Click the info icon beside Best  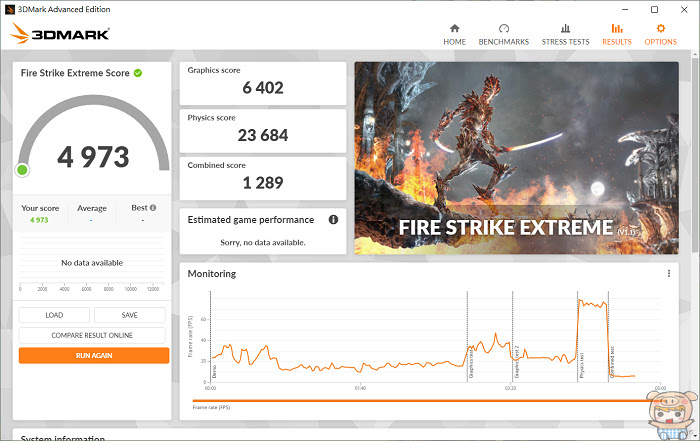[153, 208]
